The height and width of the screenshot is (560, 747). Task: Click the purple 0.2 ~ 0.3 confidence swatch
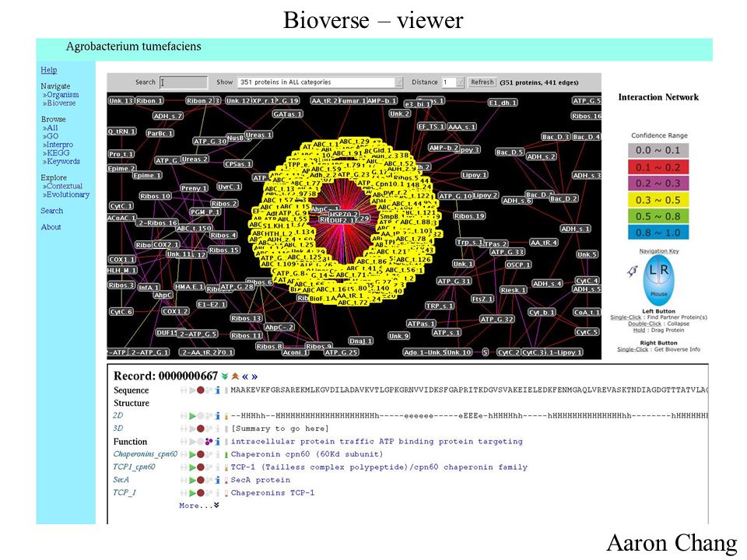coord(658,184)
